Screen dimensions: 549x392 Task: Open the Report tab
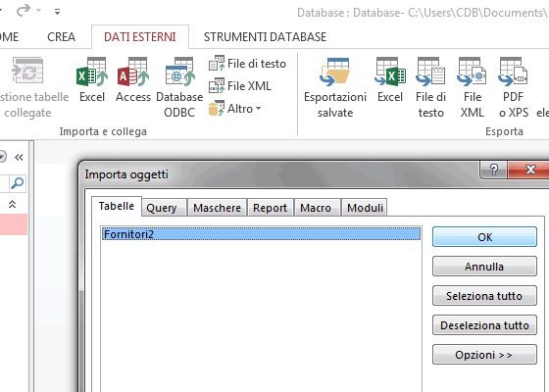270,208
